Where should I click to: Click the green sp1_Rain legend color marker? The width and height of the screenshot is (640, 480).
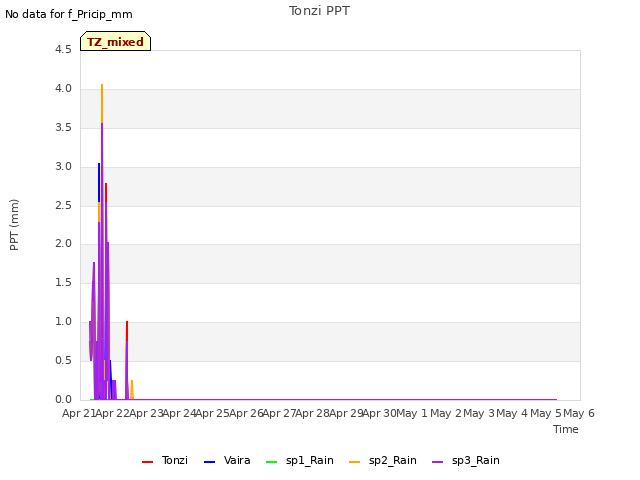(x=271, y=462)
